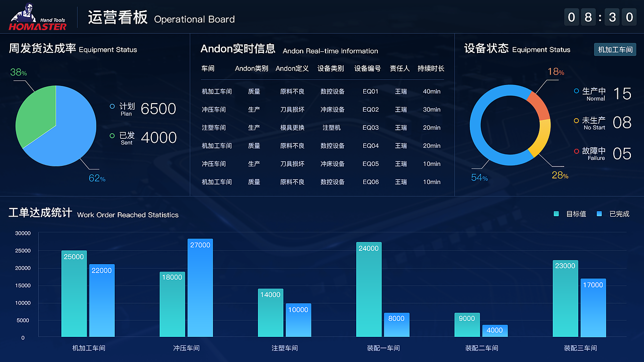
Task: Click the 14000 target bar for 注塑车间
Action: tap(271, 313)
